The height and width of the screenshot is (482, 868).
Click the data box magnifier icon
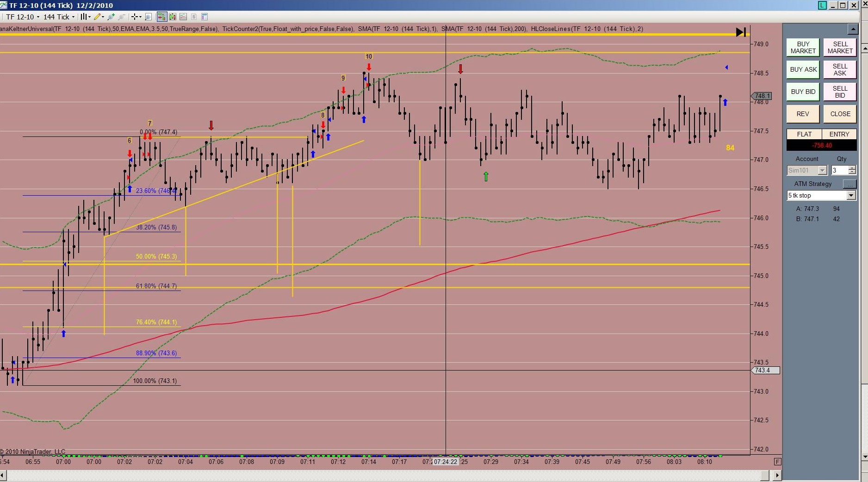point(148,17)
